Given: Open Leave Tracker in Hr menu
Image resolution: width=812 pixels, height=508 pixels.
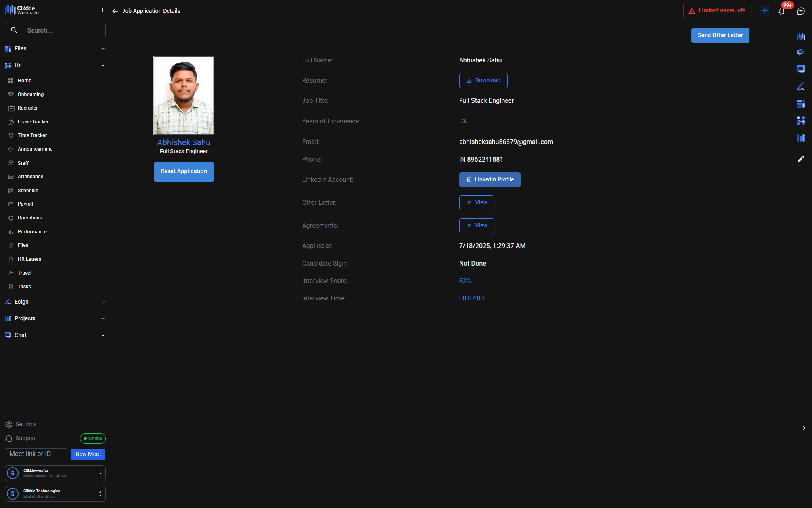Looking at the screenshot, I should coord(33,122).
